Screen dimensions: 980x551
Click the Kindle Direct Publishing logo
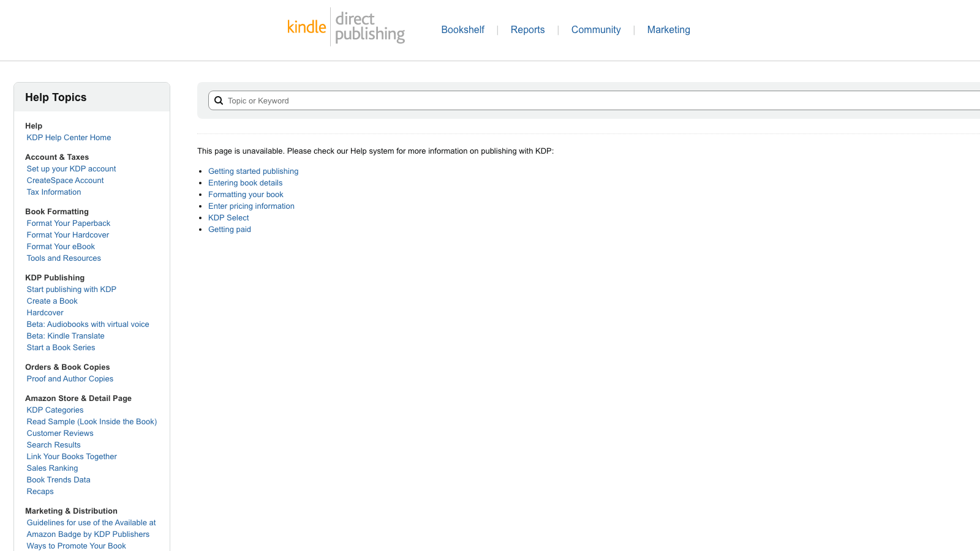pos(346,28)
